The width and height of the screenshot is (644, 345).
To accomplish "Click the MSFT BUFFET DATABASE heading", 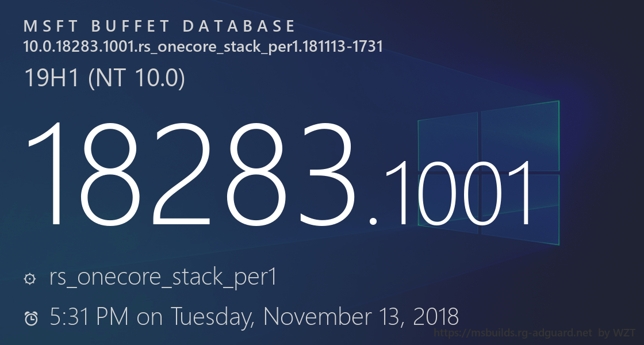I will pos(160,26).
